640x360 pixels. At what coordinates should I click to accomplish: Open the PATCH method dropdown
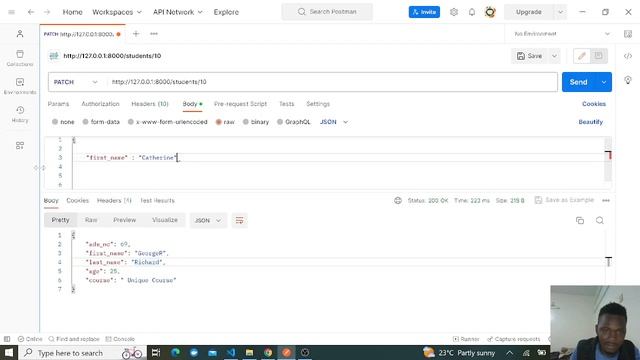pyautogui.click(x=76, y=82)
